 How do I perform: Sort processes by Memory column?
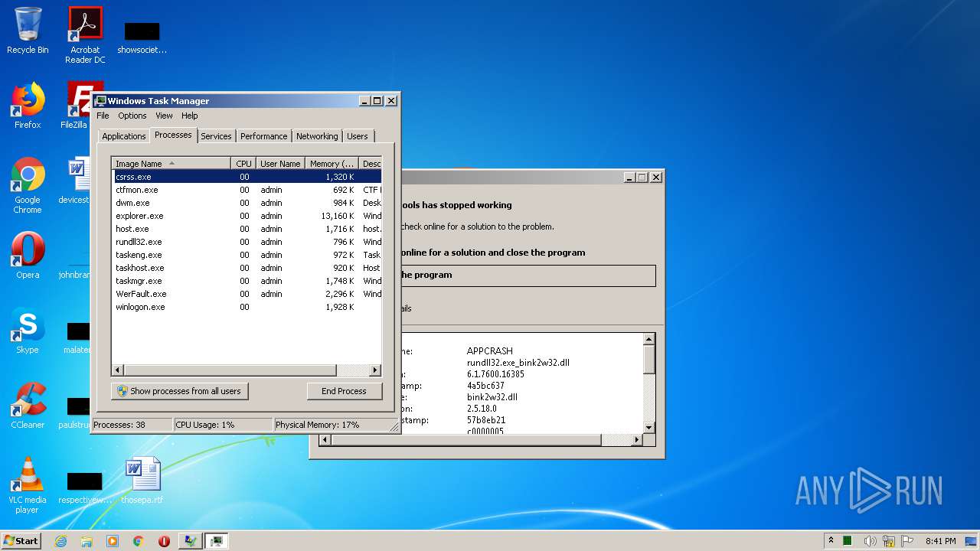pyautogui.click(x=332, y=163)
